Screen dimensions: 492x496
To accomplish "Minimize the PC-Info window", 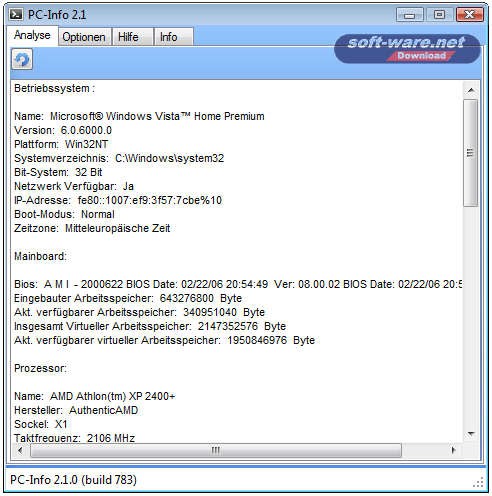I will click(x=410, y=15).
